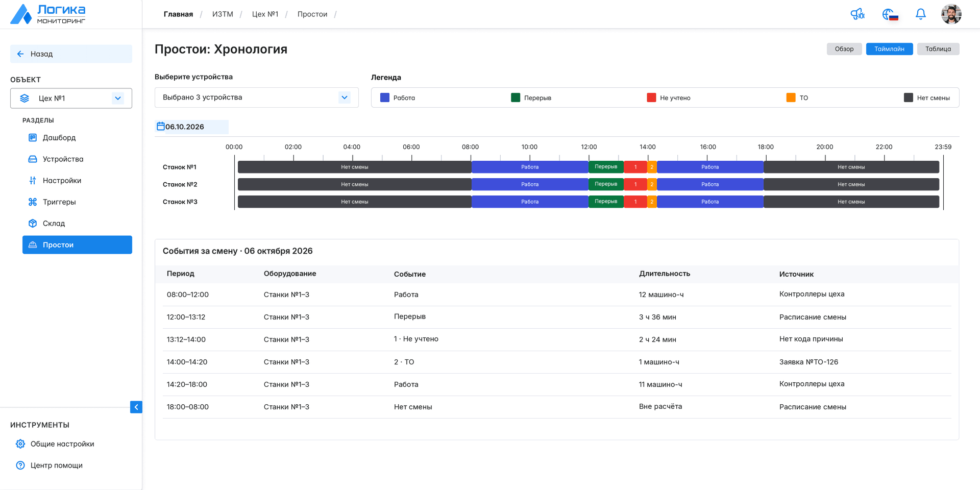Click the Логика Мониторинг logo
This screenshot has width=980, height=490.
(48, 14)
